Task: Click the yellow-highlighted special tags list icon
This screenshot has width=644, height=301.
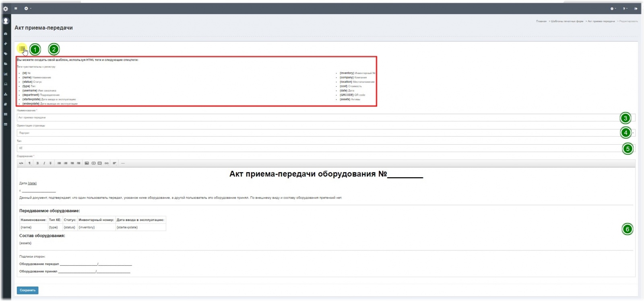Action: tap(22, 49)
